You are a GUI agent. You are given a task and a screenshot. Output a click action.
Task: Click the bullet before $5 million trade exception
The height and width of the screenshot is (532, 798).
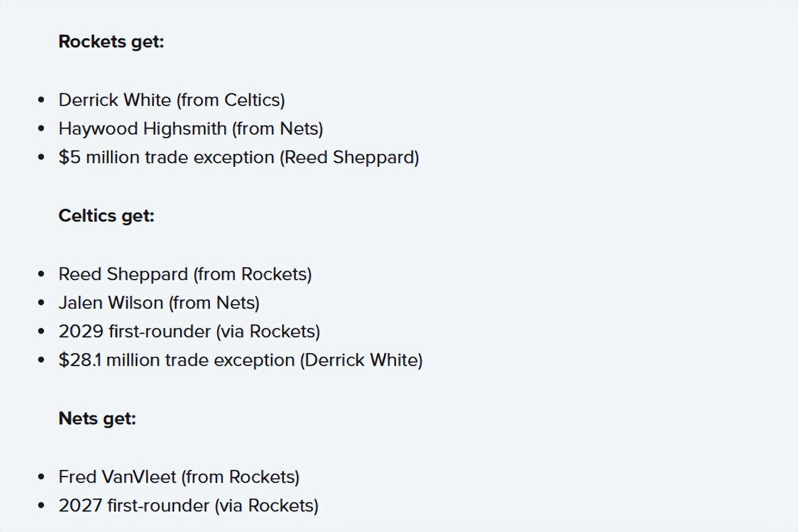coord(41,157)
